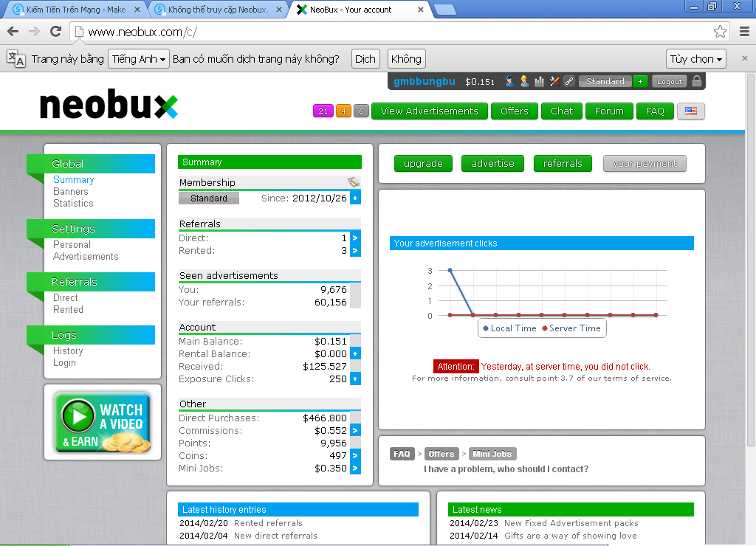Viewport: 756px width, 546px height.
Task: Bookmark page with star icon
Action: point(720,32)
